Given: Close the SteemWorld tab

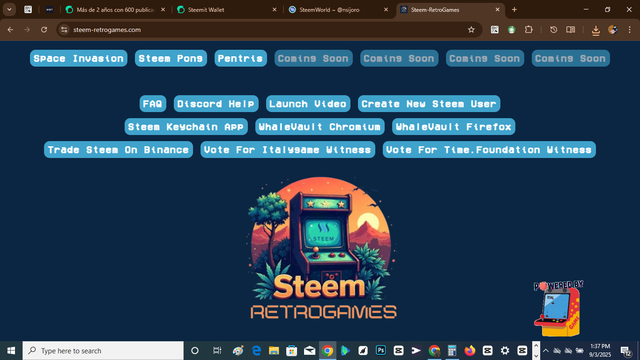Looking at the screenshot, I should 386,9.
